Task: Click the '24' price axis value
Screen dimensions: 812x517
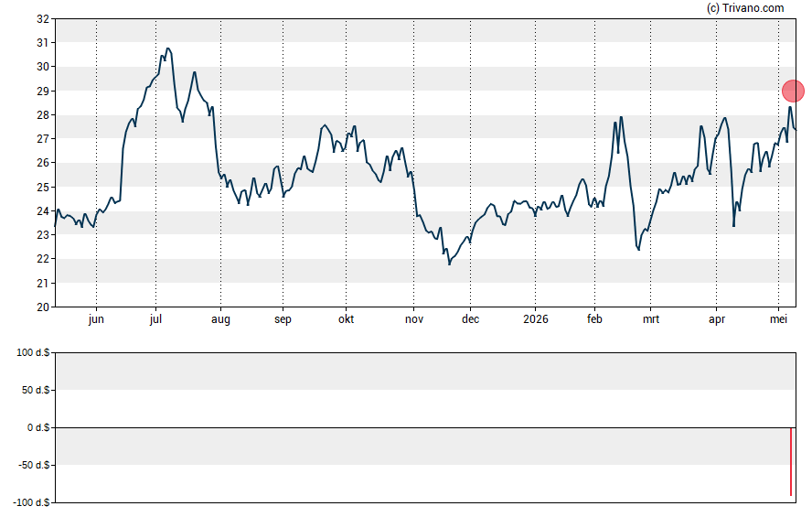Action: tap(43, 210)
